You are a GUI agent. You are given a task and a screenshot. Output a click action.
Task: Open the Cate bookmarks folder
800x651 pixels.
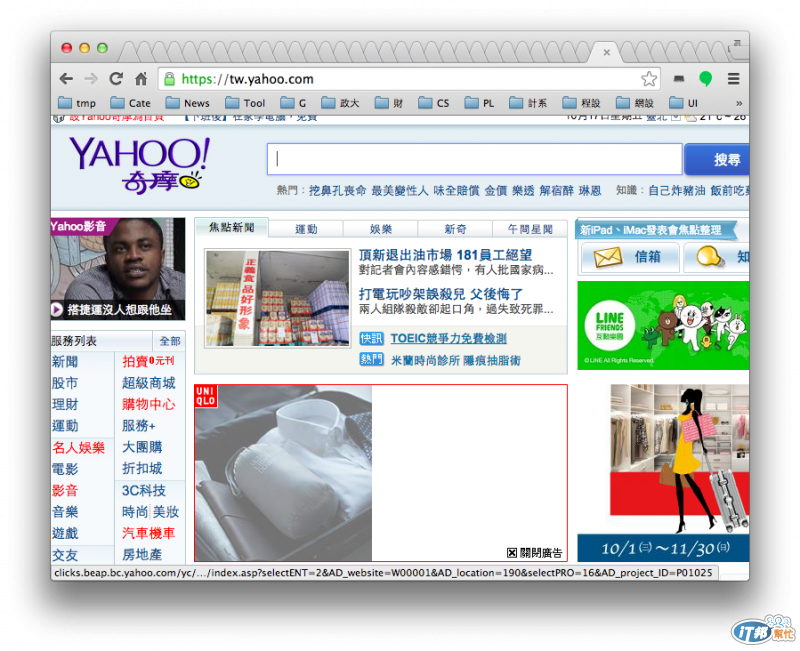(x=131, y=103)
